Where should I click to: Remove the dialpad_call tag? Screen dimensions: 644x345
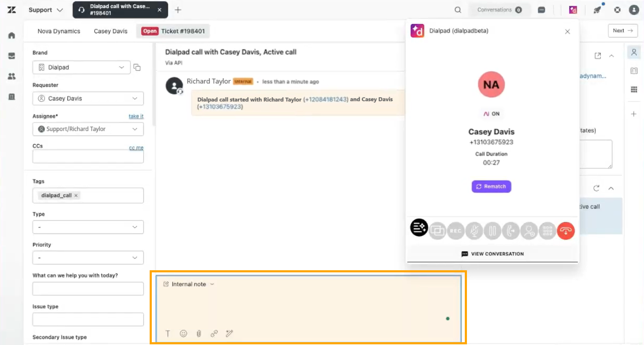(x=76, y=195)
